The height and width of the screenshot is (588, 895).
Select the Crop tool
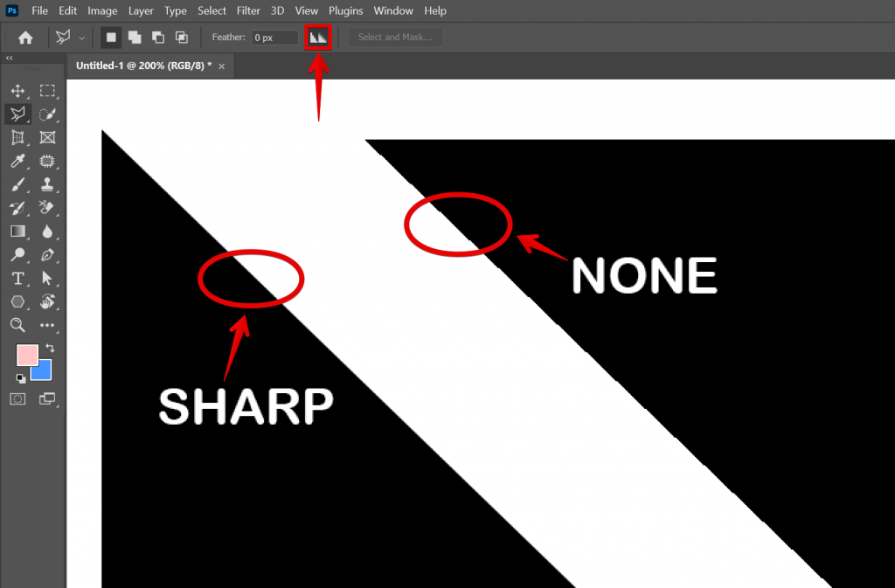17,137
